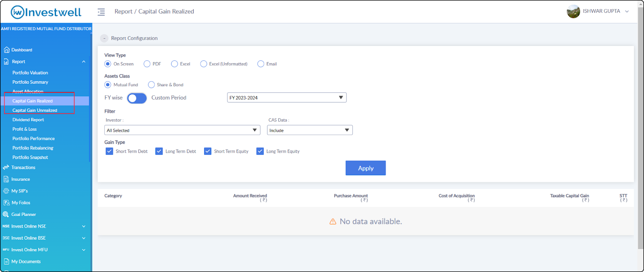Select the On Screen view type
This screenshot has width=644, height=272.
(x=108, y=64)
